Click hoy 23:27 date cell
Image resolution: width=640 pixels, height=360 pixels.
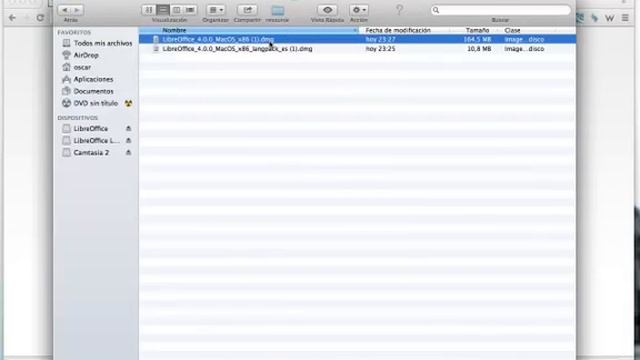point(380,40)
